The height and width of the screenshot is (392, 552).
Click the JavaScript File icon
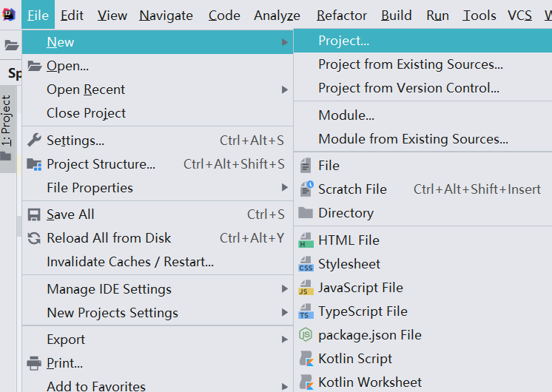(x=306, y=288)
